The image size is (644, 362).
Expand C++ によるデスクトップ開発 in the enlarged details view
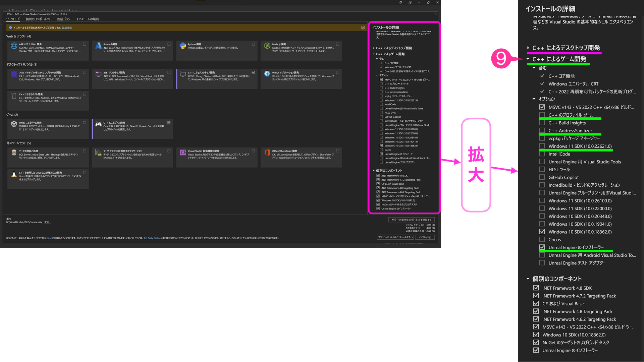pos(528,48)
